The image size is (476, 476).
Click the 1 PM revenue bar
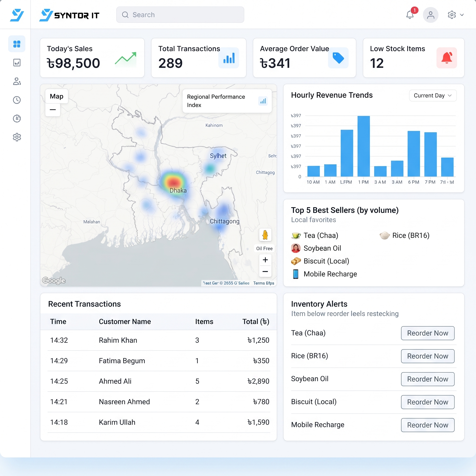[x=364, y=146]
